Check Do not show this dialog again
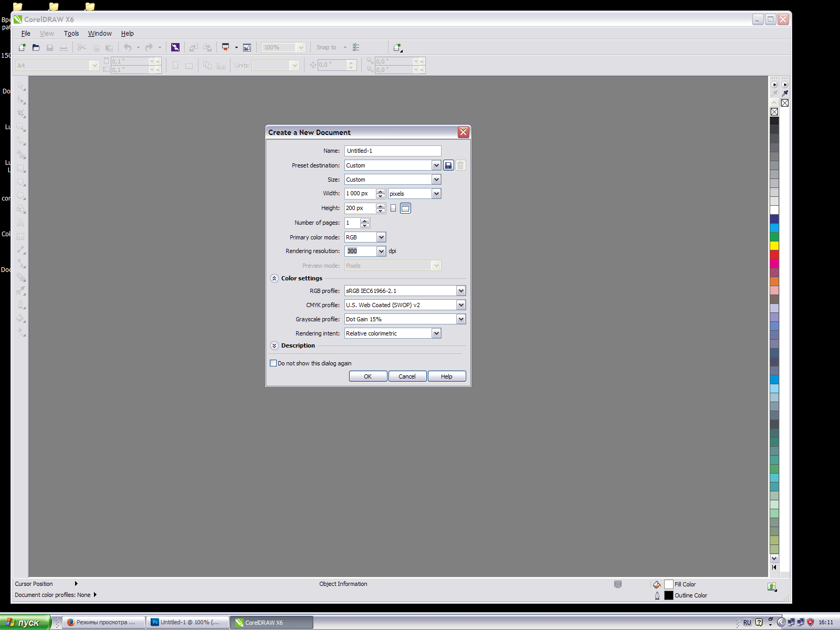Image resolution: width=840 pixels, height=630 pixels. coord(273,363)
